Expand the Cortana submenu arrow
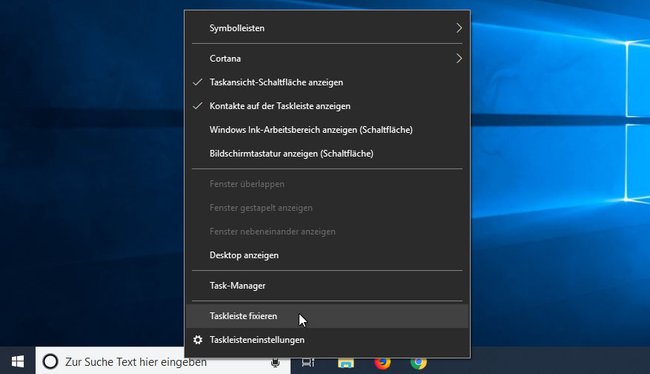650x374 pixels. (459, 58)
